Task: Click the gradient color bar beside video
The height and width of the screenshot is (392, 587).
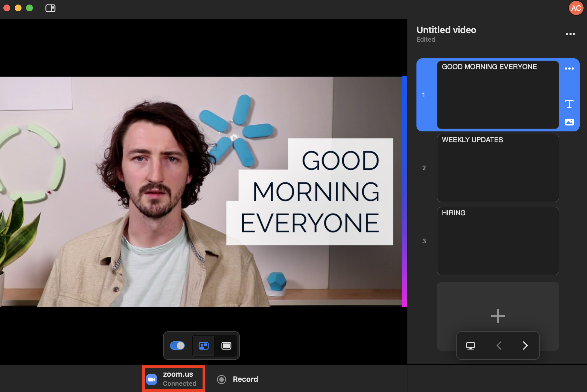Action: (x=404, y=192)
